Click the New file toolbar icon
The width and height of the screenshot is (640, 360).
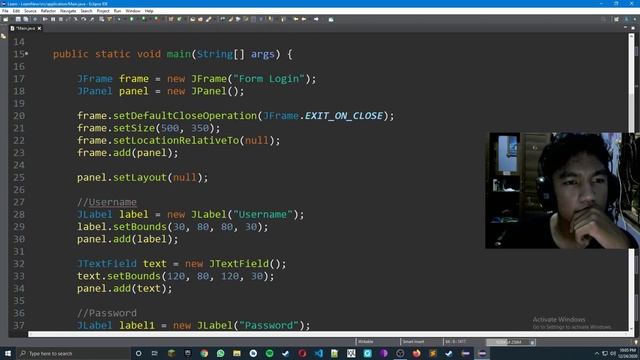pyautogui.click(x=6, y=19)
